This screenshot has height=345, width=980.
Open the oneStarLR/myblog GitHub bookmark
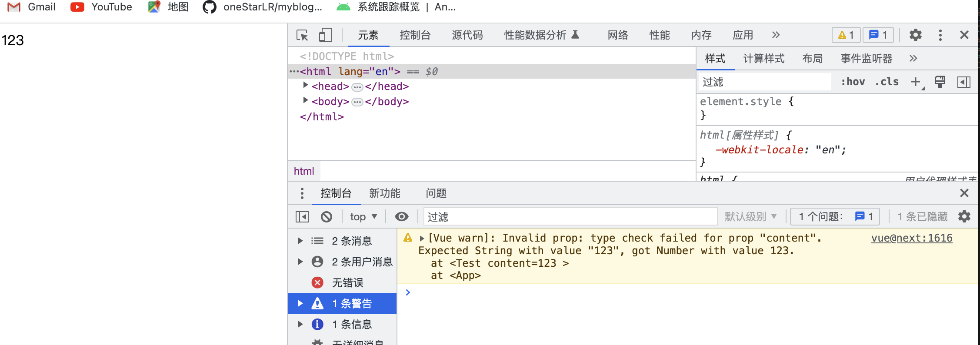(x=262, y=7)
